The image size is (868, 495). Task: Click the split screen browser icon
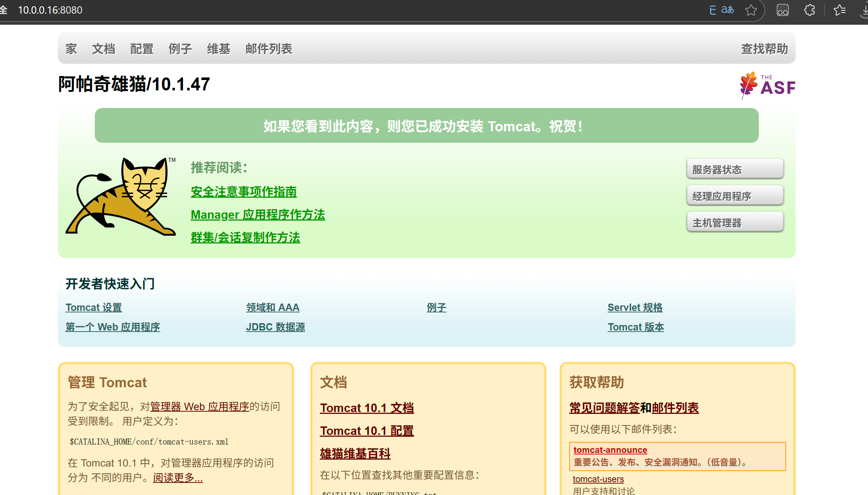coord(782,10)
